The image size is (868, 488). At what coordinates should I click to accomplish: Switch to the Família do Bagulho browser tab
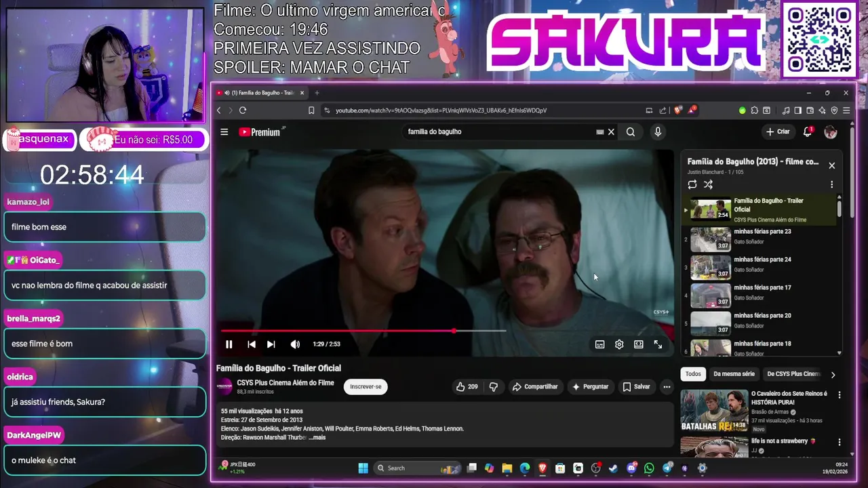pos(262,93)
